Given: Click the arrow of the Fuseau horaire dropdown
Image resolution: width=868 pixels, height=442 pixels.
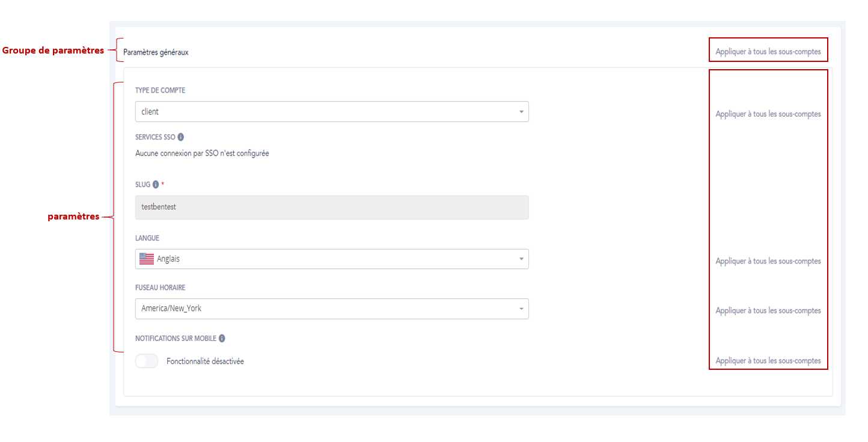Looking at the screenshot, I should [521, 308].
